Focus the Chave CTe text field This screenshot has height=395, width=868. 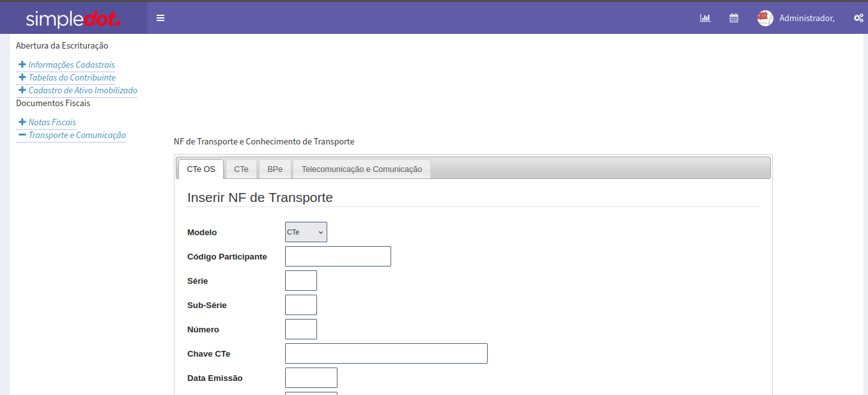point(386,353)
